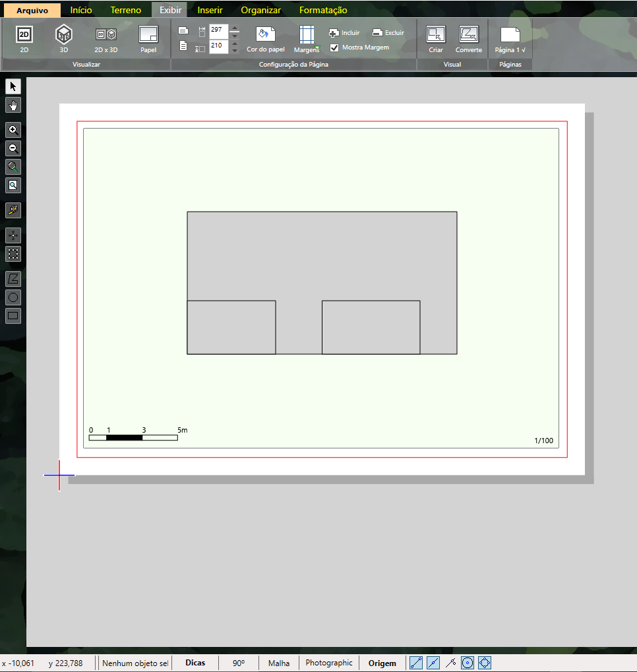Uncheck the Mostra Margem checkbox
The image size is (637, 672).
[x=334, y=47]
